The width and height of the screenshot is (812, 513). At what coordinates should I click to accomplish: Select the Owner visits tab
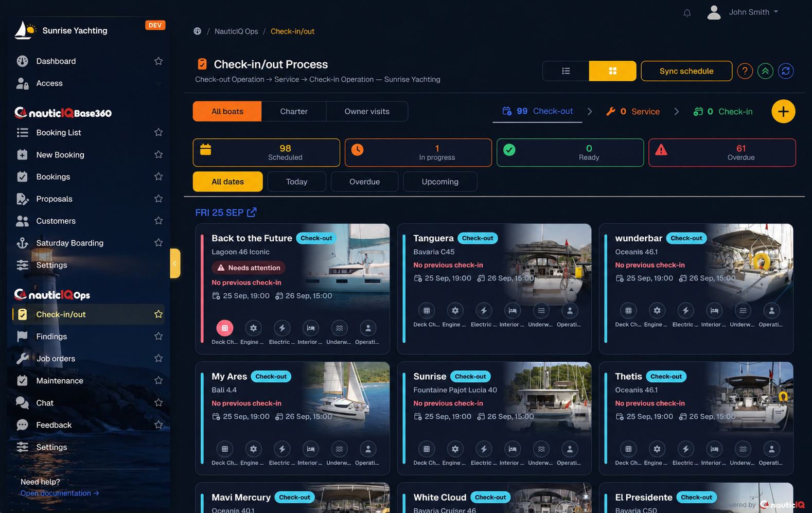367,112
